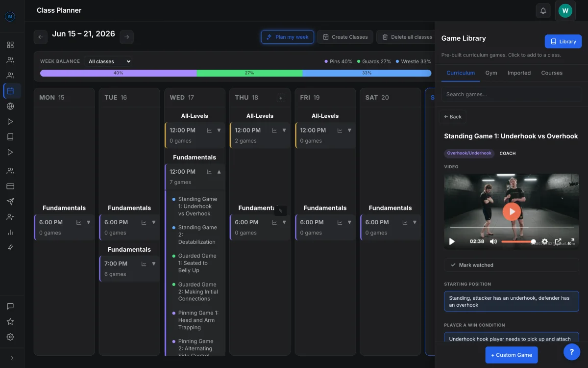Expand Monday Fundamentals 6:00 PM class
The width and height of the screenshot is (588, 368).
point(89,222)
